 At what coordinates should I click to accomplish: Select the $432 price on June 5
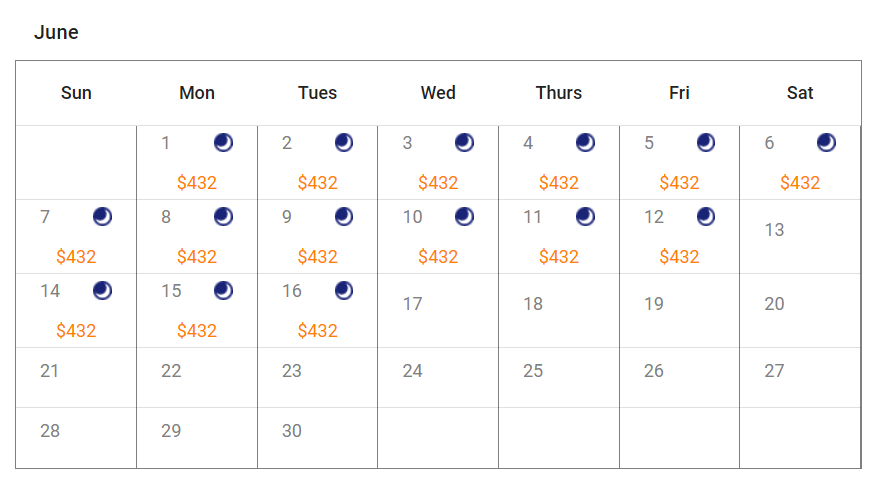pyautogui.click(x=679, y=183)
